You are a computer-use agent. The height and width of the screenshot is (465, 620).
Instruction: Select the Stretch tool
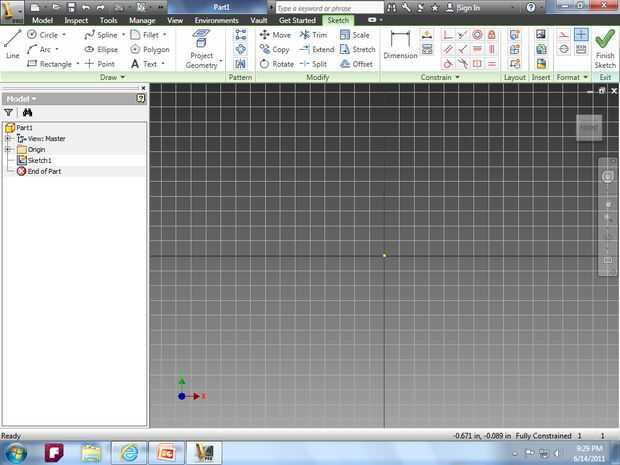357,49
